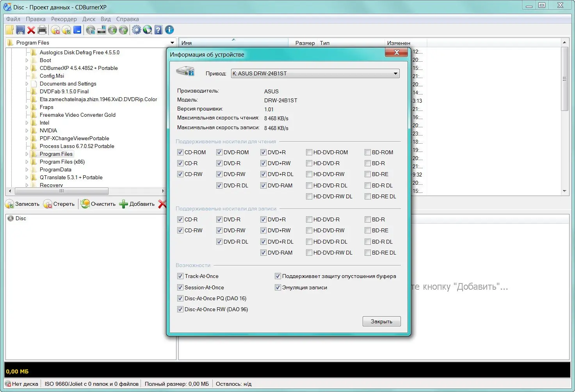Screen dimensions: 575x392
Task: Click the printer icon in the toolbar
Action: point(42,30)
